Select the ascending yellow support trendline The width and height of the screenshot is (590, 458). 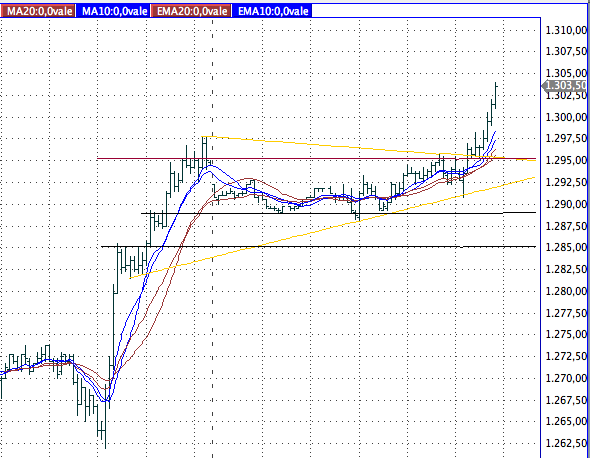tap(332, 228)
